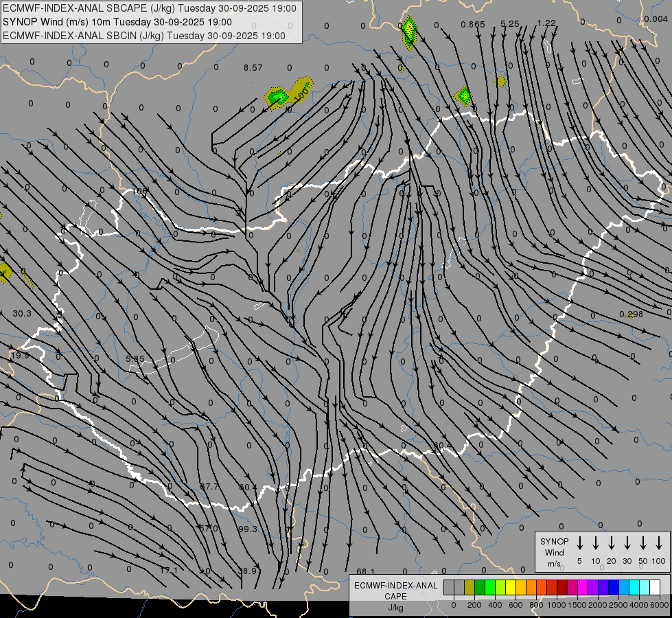
Task: Click the 10 m/s wind arrow in legend
Action: click(595, 543)
